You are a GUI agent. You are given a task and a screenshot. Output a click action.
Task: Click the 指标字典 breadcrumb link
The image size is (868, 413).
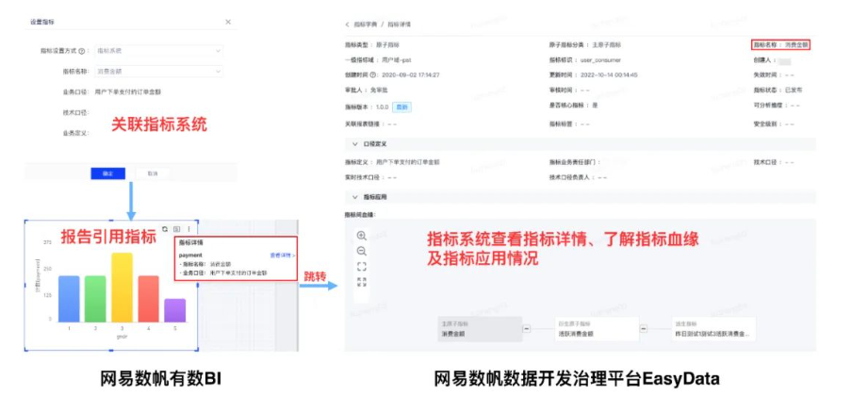365,25
